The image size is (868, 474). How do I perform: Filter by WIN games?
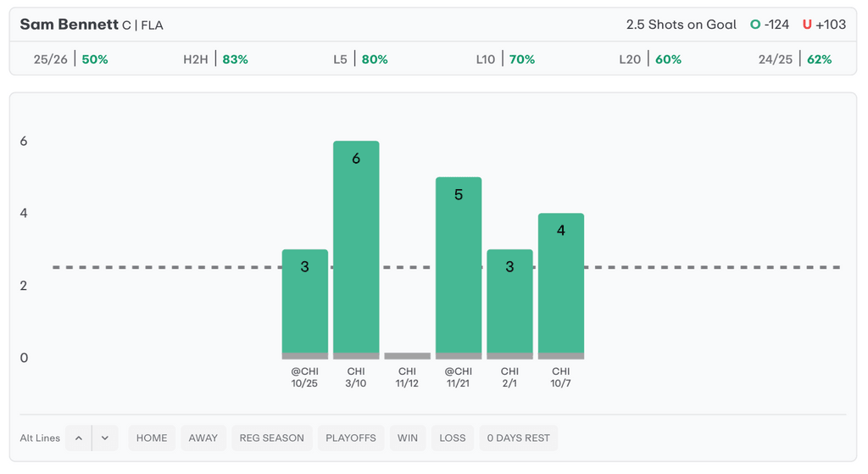(408, 438)
